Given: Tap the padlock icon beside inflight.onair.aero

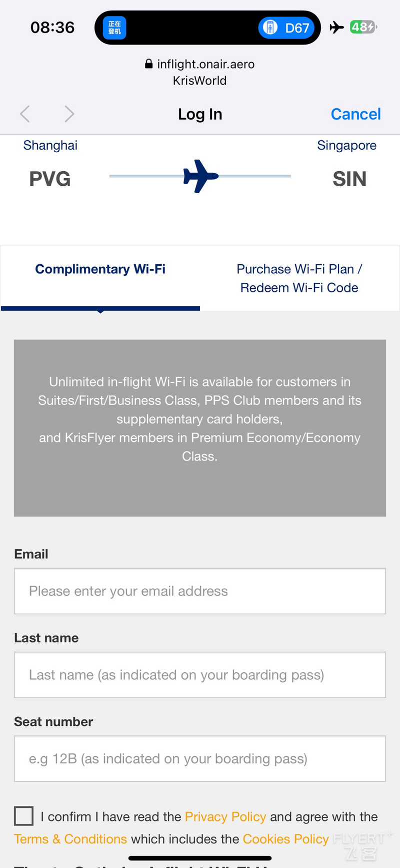Looking at the screenshot, I should coord(148,64).
